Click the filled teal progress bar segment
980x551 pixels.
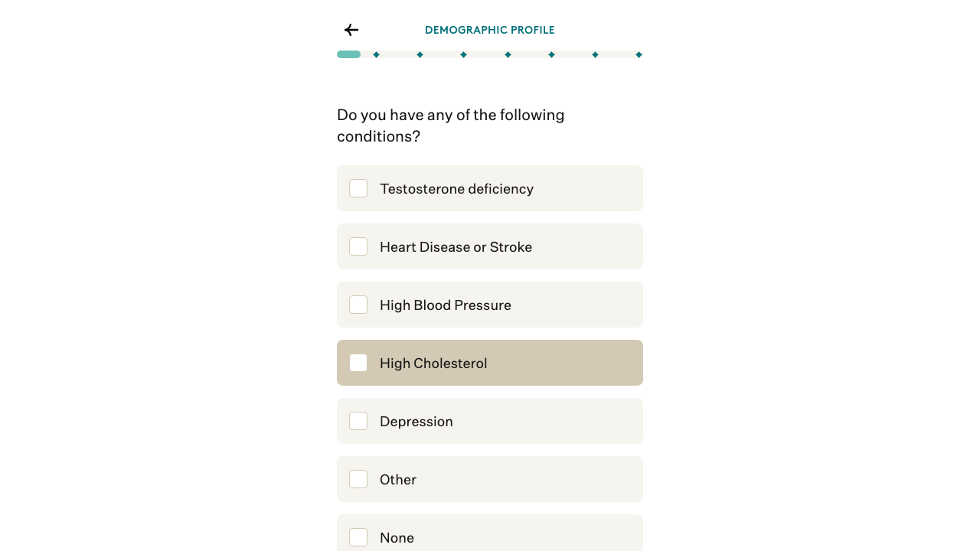[x=349, y=54]
